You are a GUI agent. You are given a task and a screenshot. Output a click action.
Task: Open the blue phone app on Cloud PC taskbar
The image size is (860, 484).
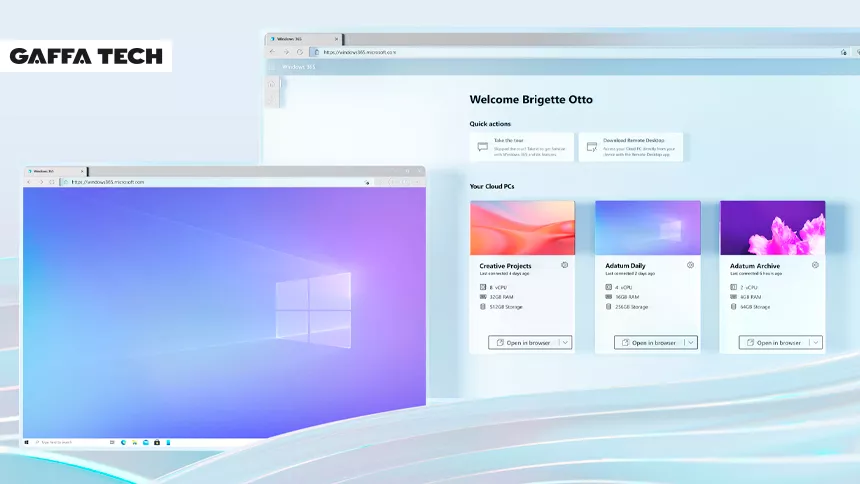pyautogui.click(x=168, y=442)
